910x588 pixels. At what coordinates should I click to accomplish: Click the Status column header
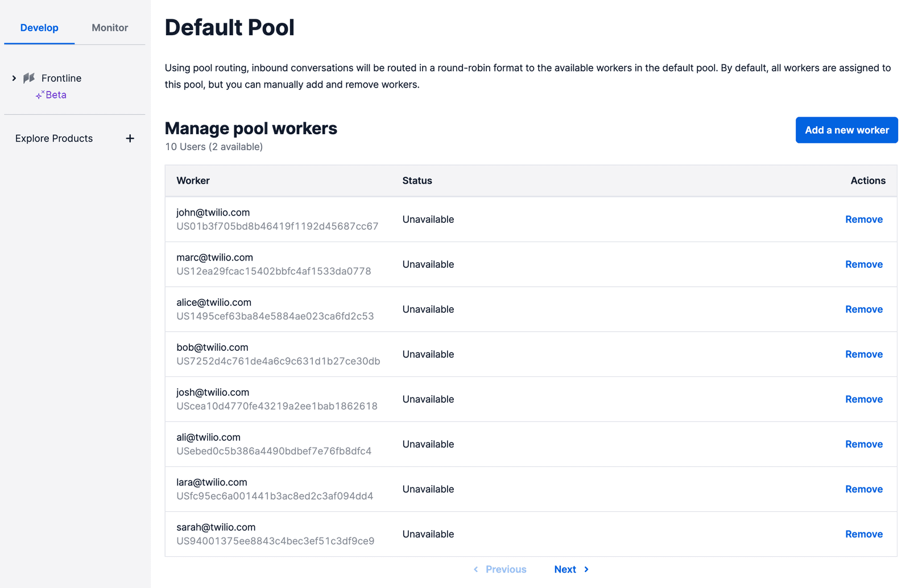point(417,180)
